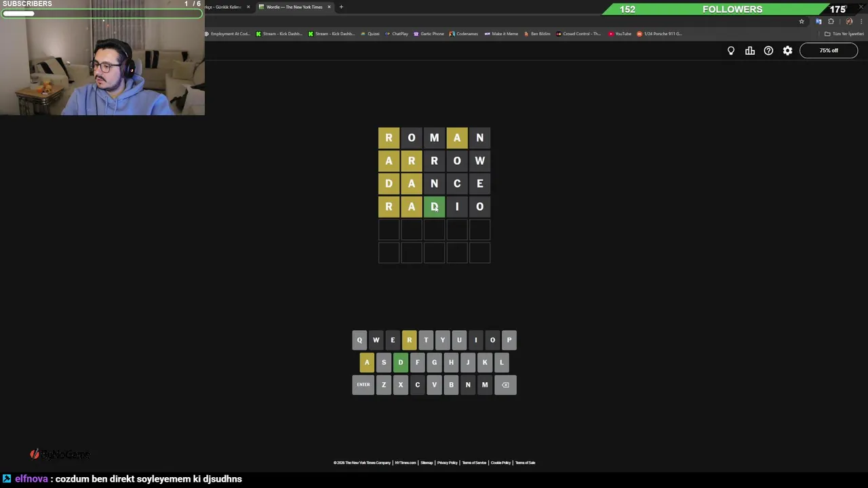Tap the X key on Wordle keyboard
This screenshot has width=868, height=488.
[x=400, y=385]
